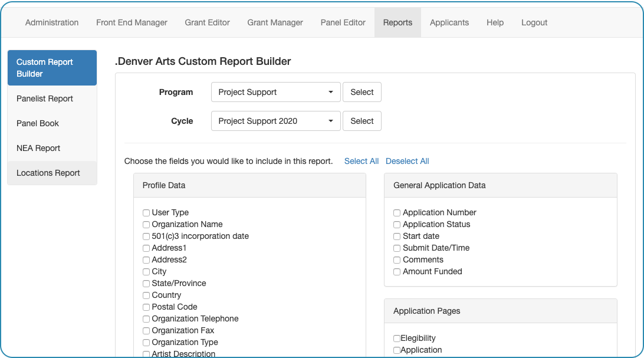Toggle the Amount Funded checkbox
The width and height of the screenshot is (644, 358).
point(397,272)
